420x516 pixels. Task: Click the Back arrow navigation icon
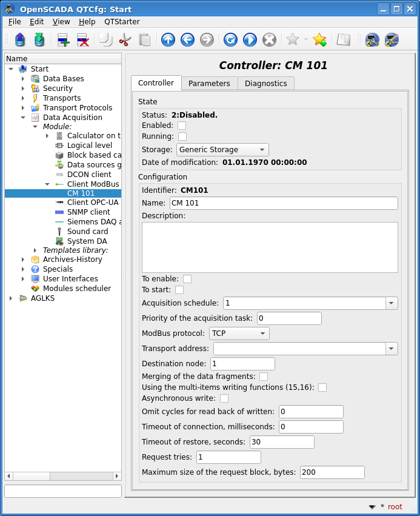click(x=187, y=40)
